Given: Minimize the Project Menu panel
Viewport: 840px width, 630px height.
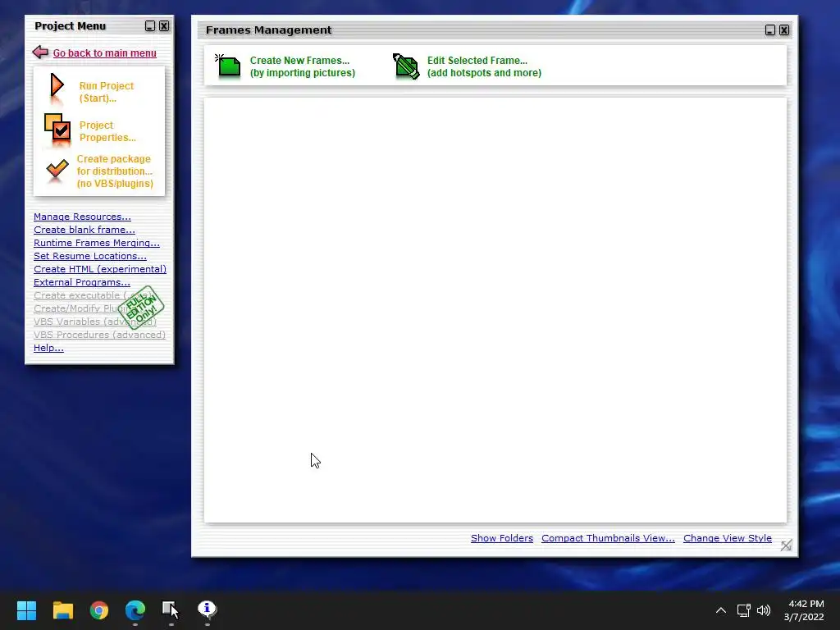Looking at the screenshot, I should pyautogui.click(x=150, y=25).
